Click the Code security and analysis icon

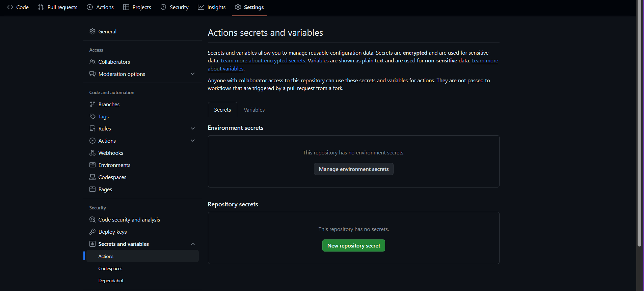point(92,220)
